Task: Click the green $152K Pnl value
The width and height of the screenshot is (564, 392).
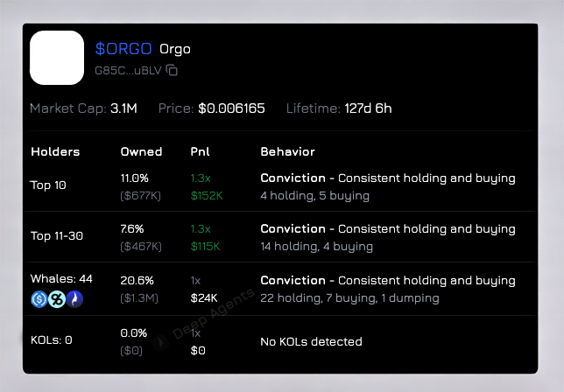Action: click(207, 196)
